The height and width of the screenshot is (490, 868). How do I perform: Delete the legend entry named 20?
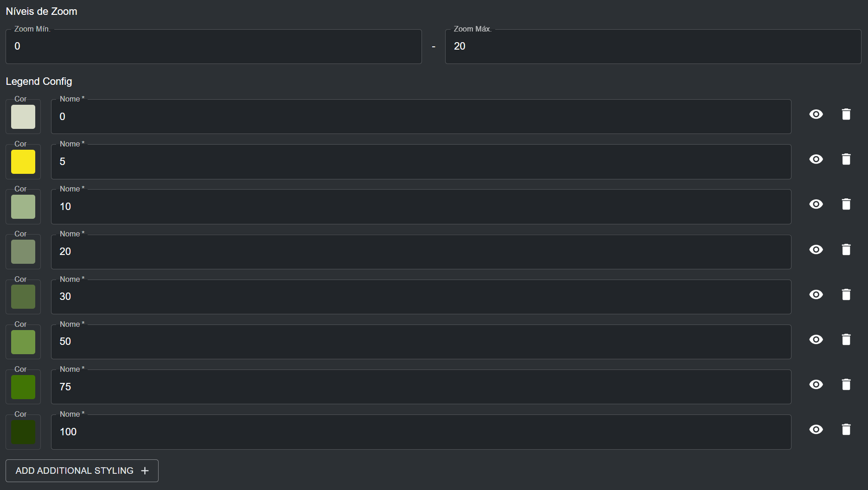846,250
